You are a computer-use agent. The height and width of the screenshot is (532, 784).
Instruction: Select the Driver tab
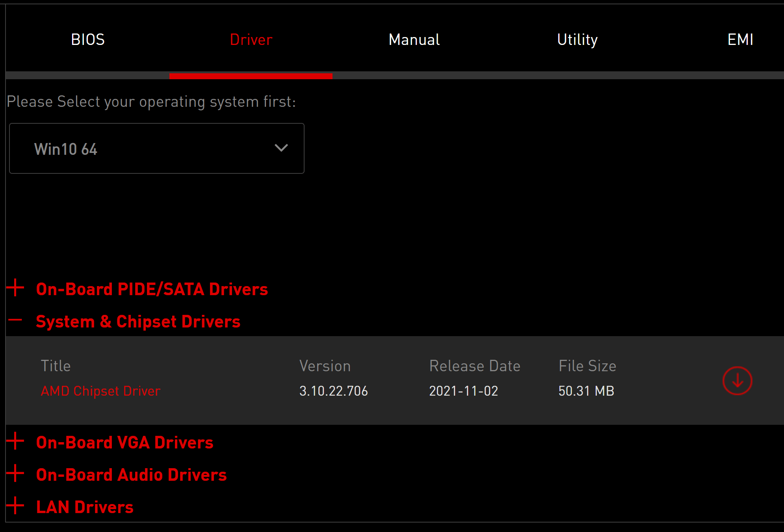pos(251,40)
